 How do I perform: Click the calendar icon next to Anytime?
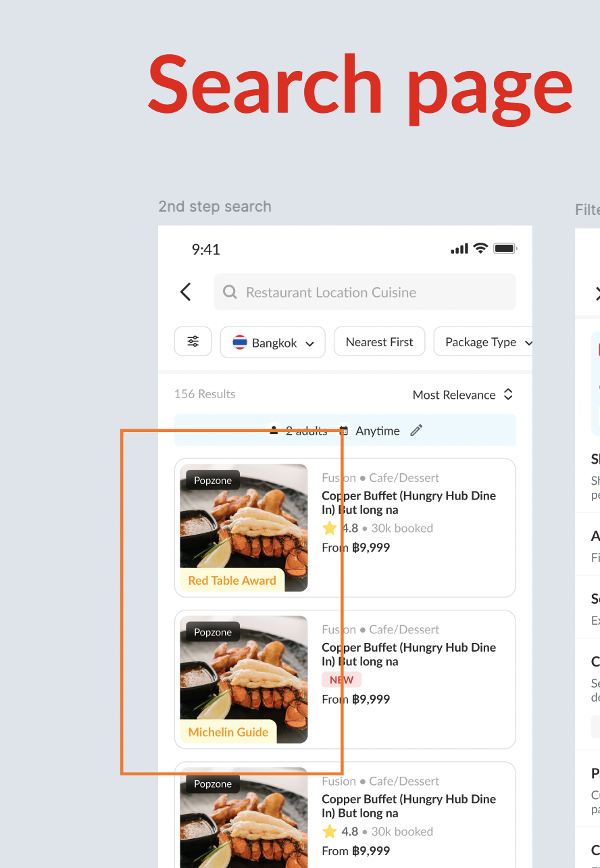pyautogui.click(x=344, y=431)
